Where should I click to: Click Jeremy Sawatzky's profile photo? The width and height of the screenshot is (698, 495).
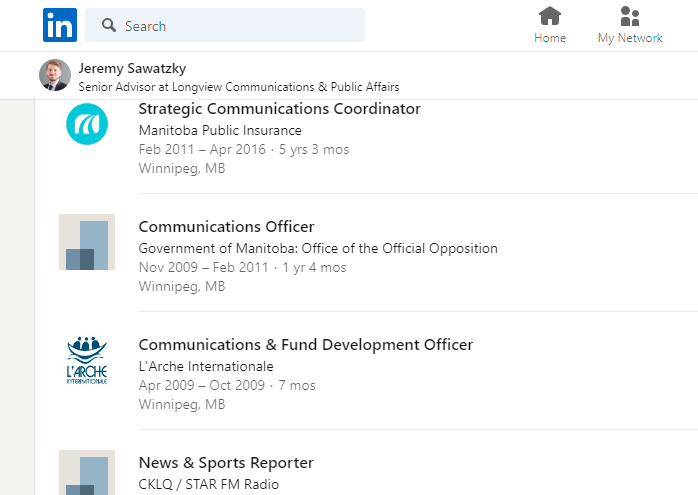(55, 75)
